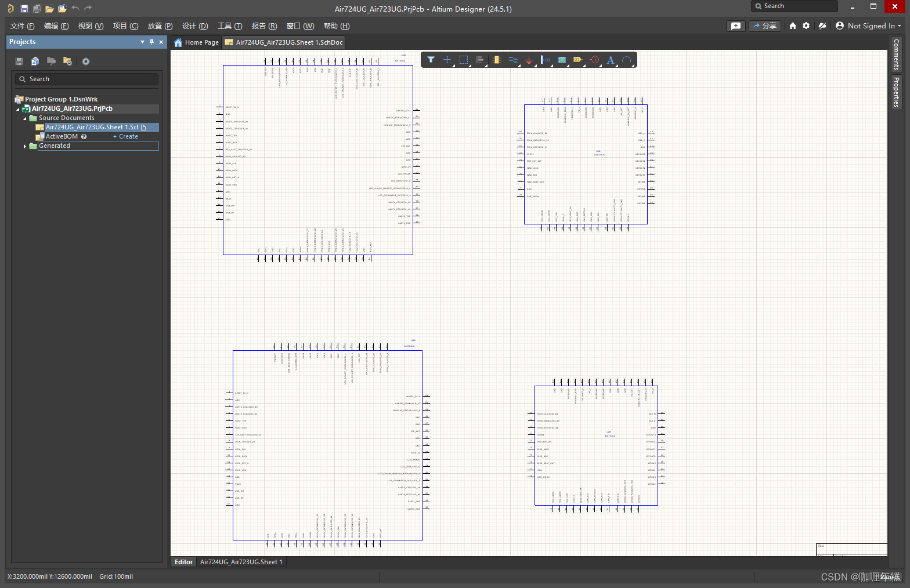Click the + Create link next to ActiveBOM
The width and height of the screenshot is (910, 588).
coord(125,137)
